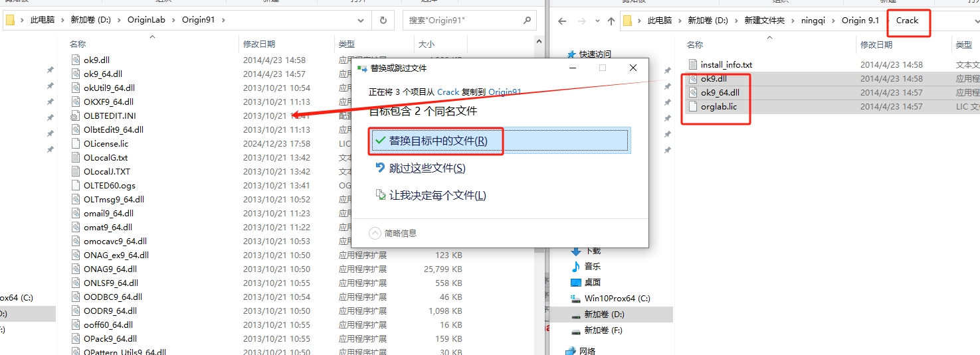The height and width of the screenshot is (355, 980).
Task: Navigate to ningqi breadcrumb
Action: point(813,21)
